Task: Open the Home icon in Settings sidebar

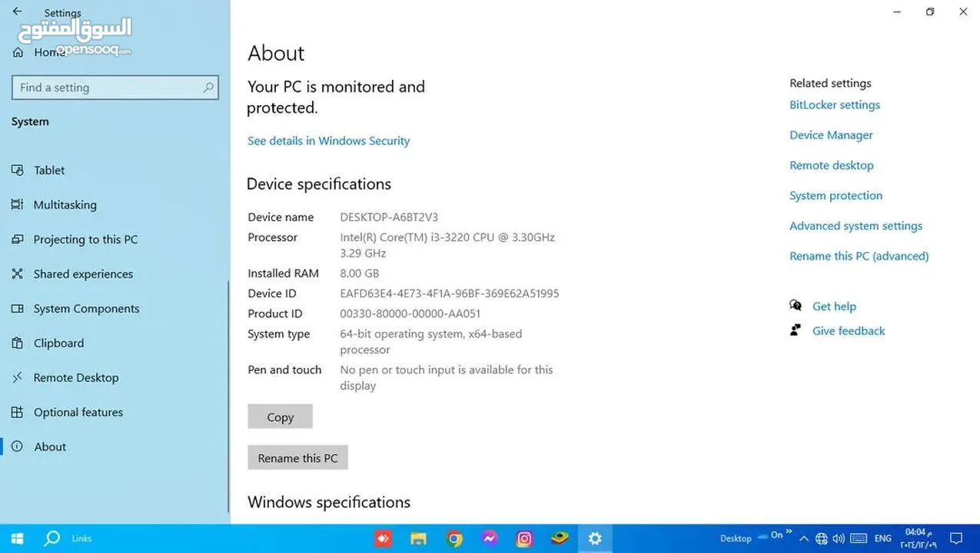Action: (x=18, y=53)
